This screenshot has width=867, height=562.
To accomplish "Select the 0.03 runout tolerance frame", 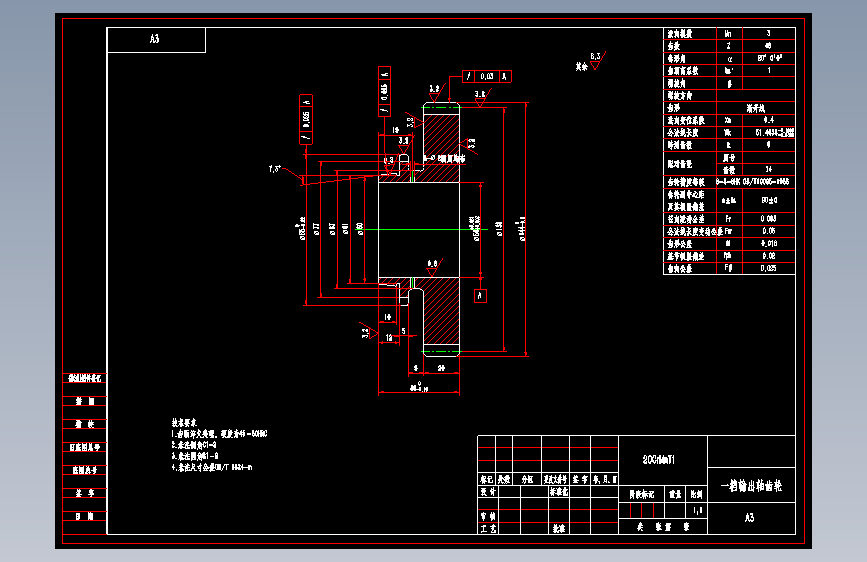I will coord(487,76).
